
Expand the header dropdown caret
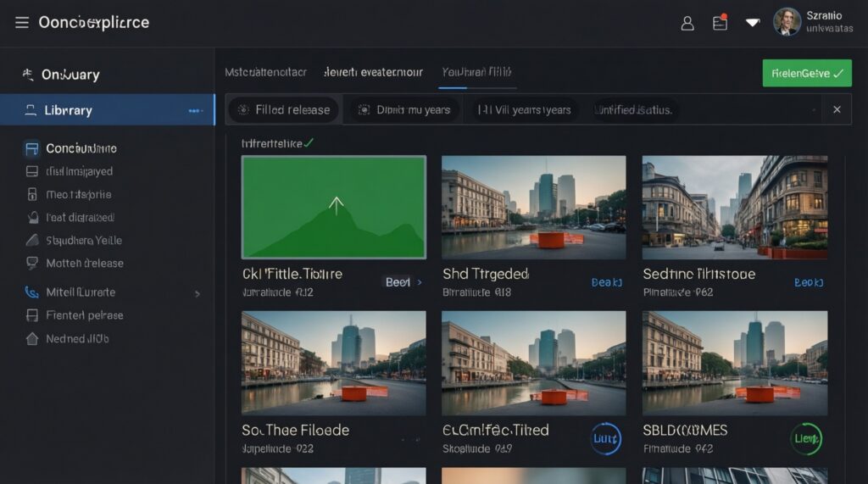(753, 23)
